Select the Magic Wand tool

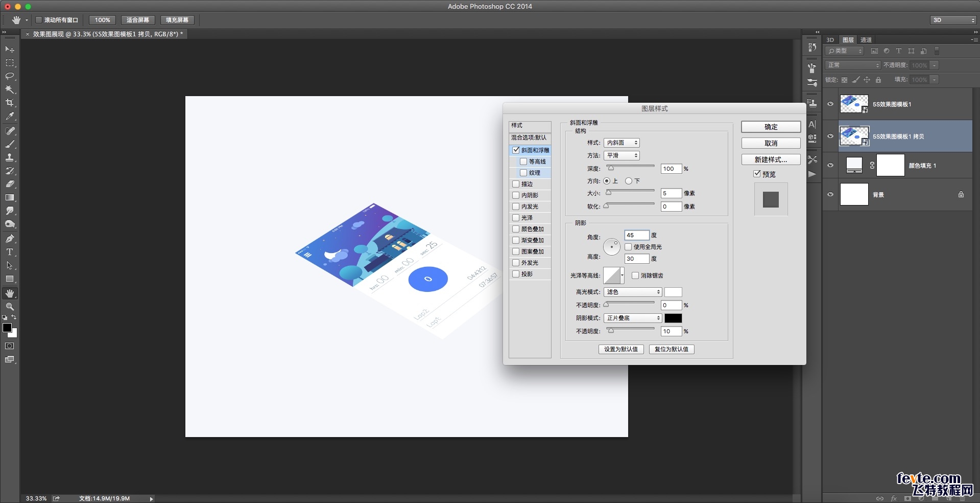(x=10, y=89)
